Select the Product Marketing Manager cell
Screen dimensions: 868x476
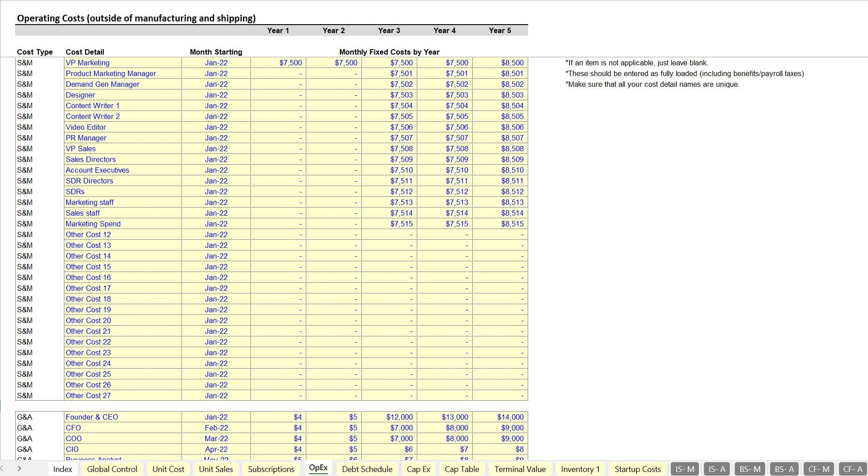123,73
